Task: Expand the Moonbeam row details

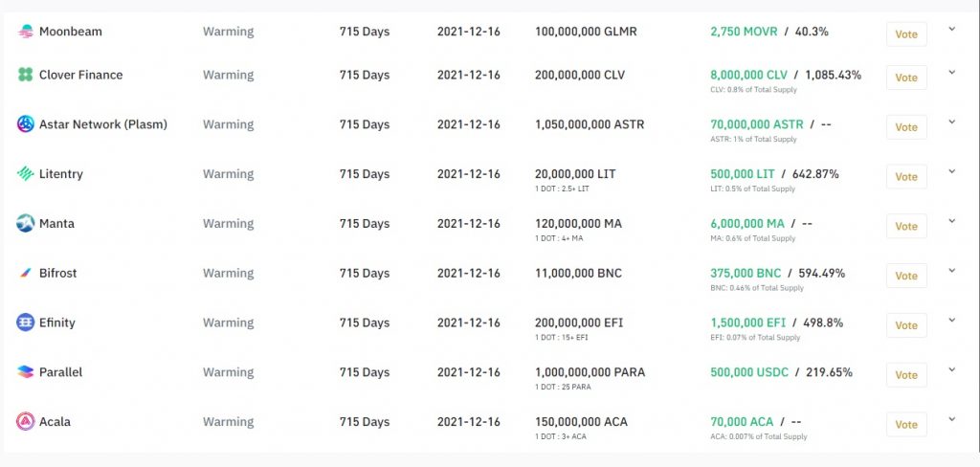Action: (x=951, y=29)
